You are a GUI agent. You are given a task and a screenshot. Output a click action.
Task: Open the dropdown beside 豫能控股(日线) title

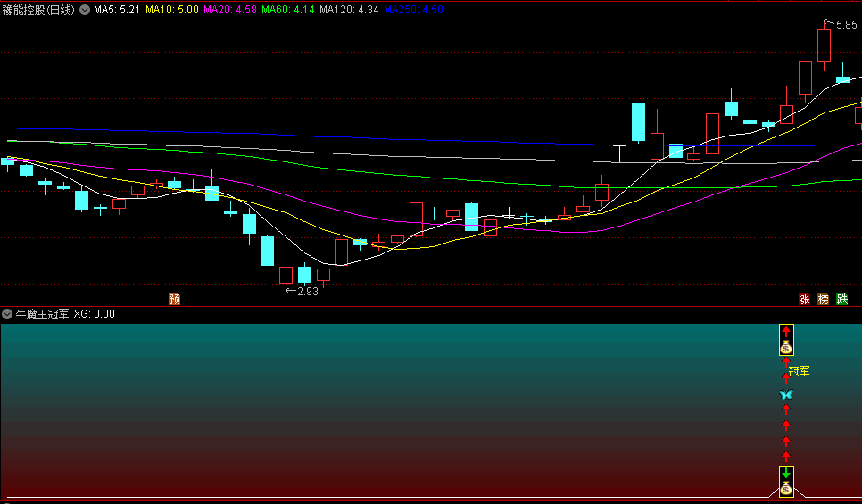point(85,10)
